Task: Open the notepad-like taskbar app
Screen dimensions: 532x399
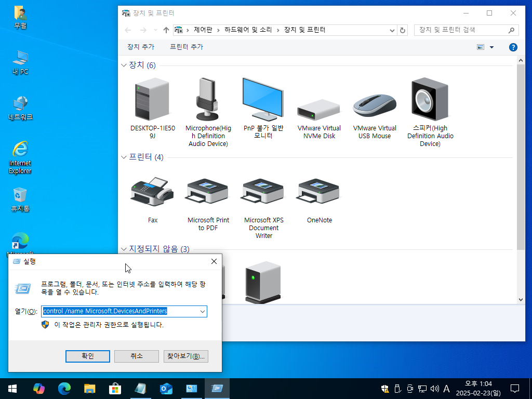Action: (x=140, y=389)
